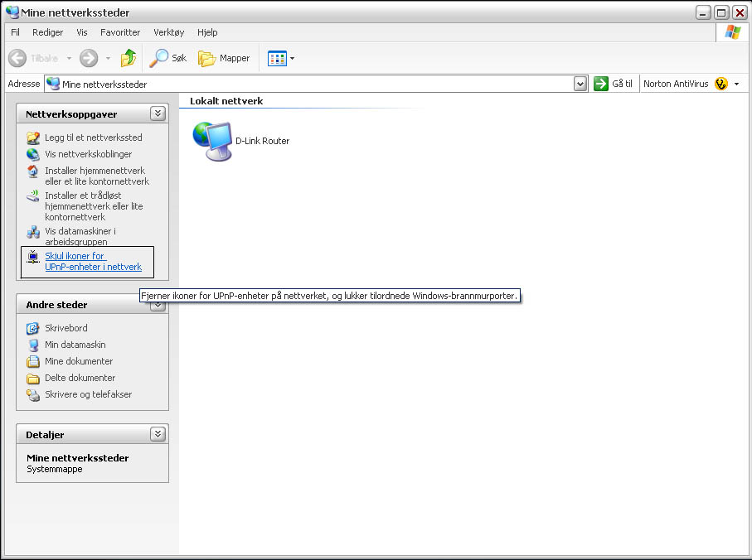Viewport: 752px width, 560px height.
Task: Click Legg til et nettverkssted link
Action: (x=94, y=138)
